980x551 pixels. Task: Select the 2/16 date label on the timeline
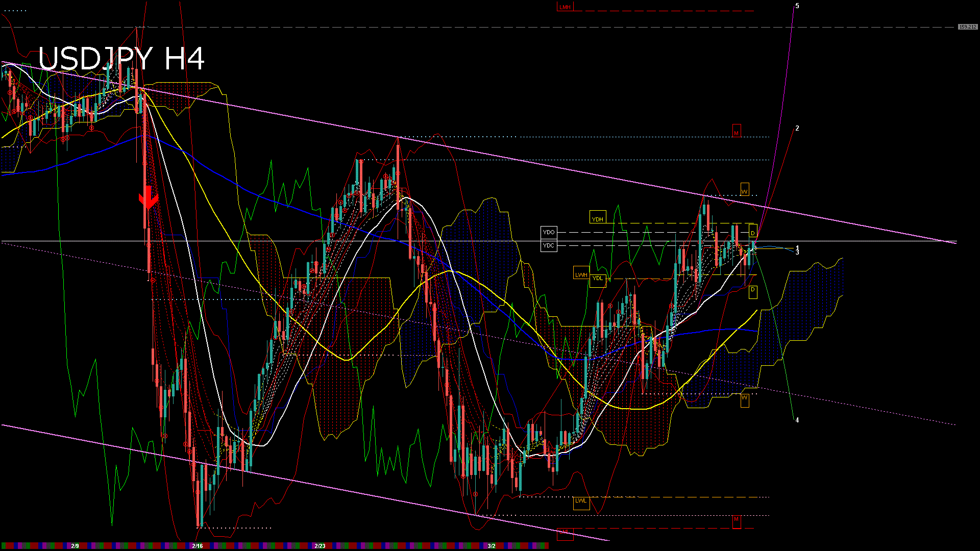point(197,545)
